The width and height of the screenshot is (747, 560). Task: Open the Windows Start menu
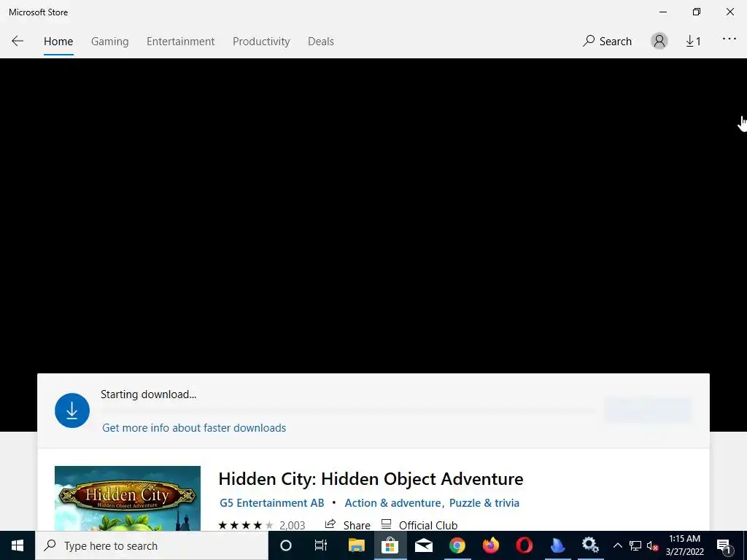pyautogui.click(x=18, y=545)
